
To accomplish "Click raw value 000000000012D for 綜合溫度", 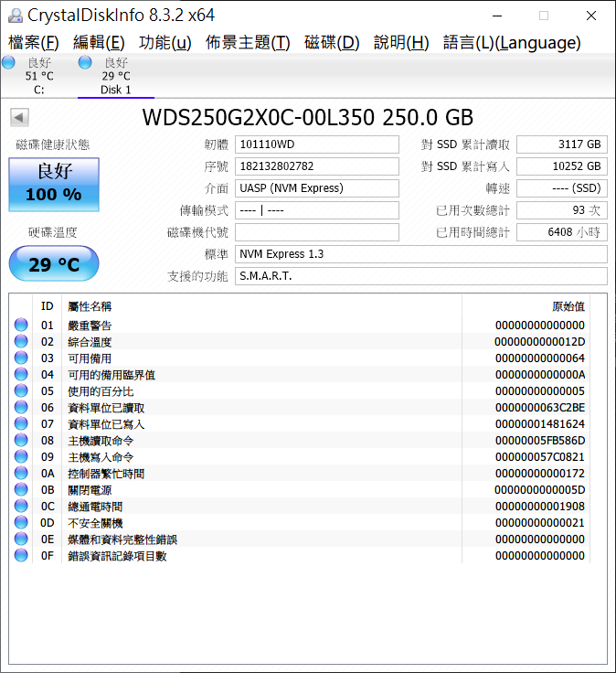I will pyautogui.click(x=539, y=342).
